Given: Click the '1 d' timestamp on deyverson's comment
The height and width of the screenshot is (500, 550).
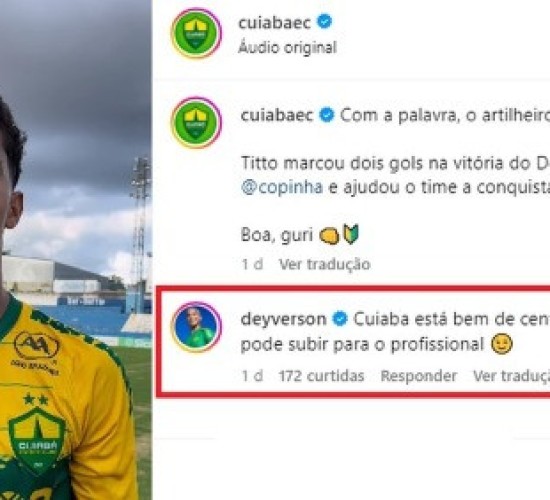Looking at the screenshot, I should (252, 376).
